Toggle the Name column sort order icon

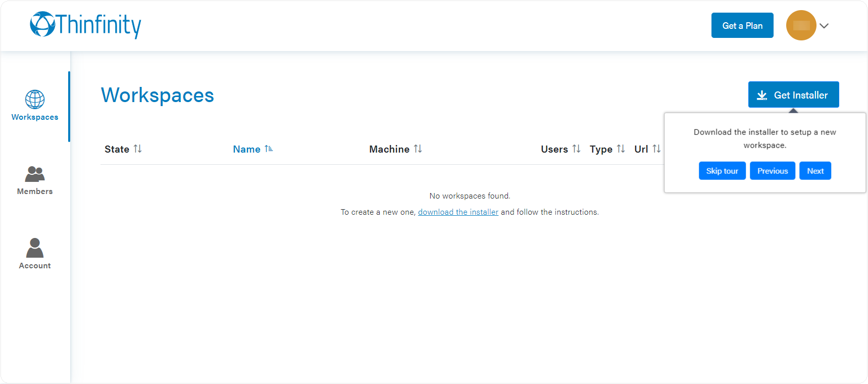[x=269, y=149]
